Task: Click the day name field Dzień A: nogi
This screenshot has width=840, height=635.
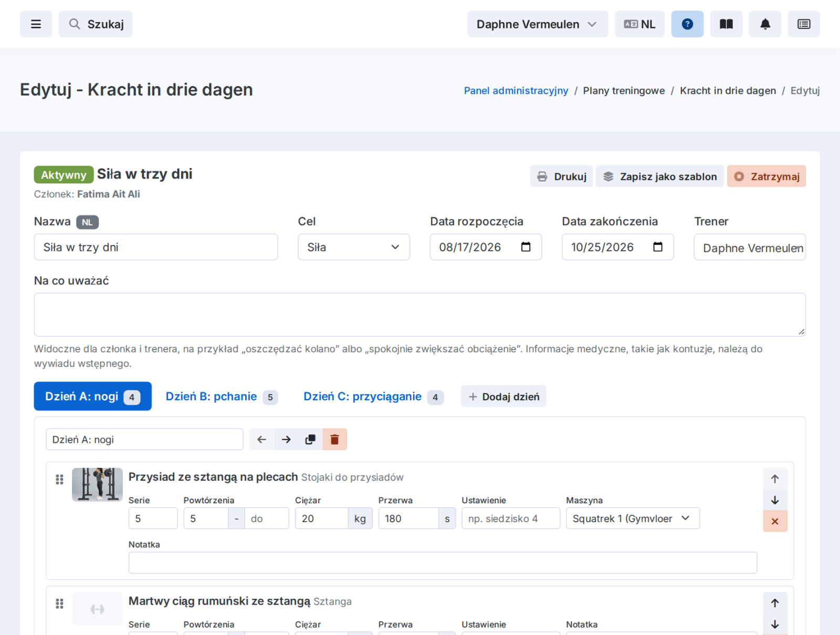Action: [x=144, y=440]
